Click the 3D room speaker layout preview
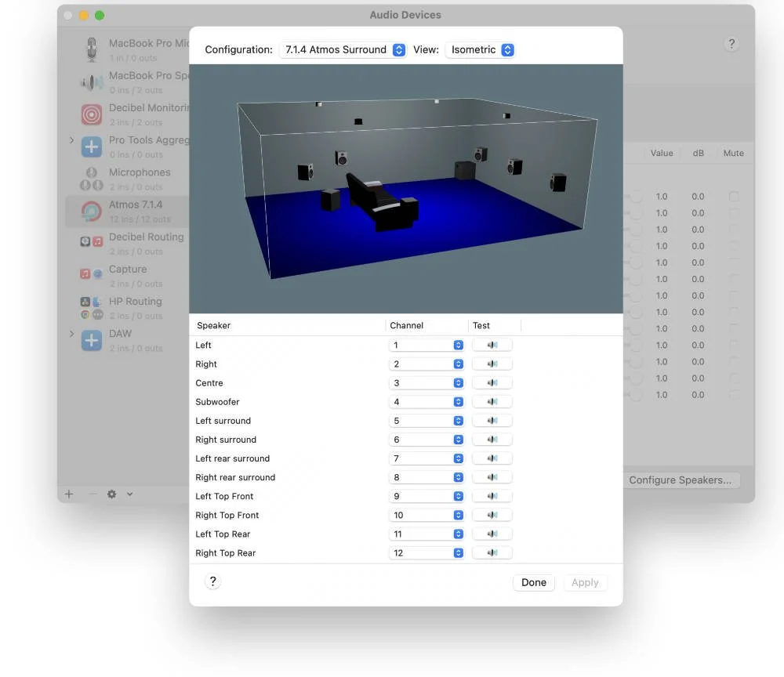 click(x=406, y=189)
